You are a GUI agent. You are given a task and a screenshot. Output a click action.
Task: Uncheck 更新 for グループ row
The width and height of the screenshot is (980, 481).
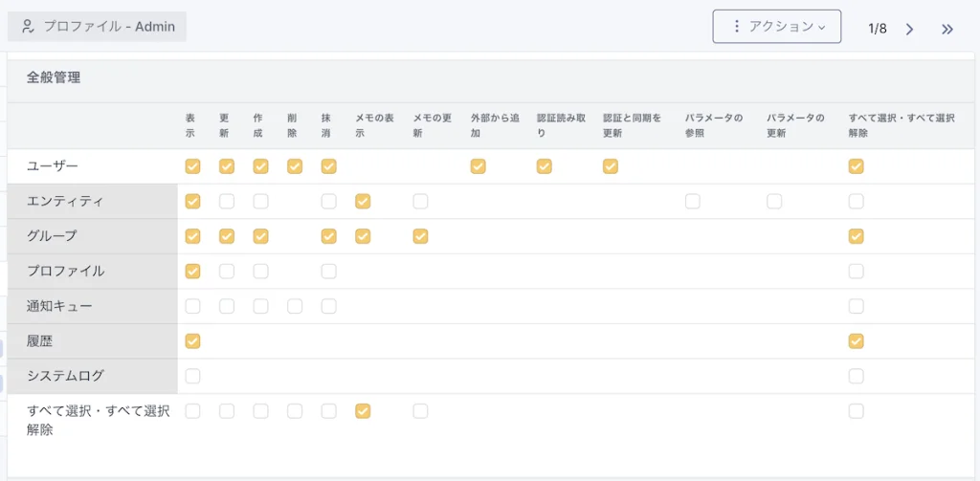pyautogui.click(x=227, y=236)
